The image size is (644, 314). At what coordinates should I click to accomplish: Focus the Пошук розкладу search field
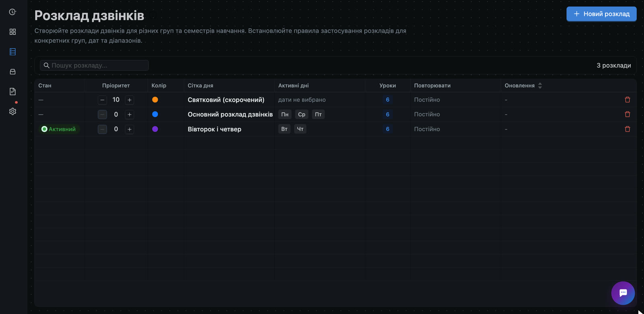click(94, 65)
